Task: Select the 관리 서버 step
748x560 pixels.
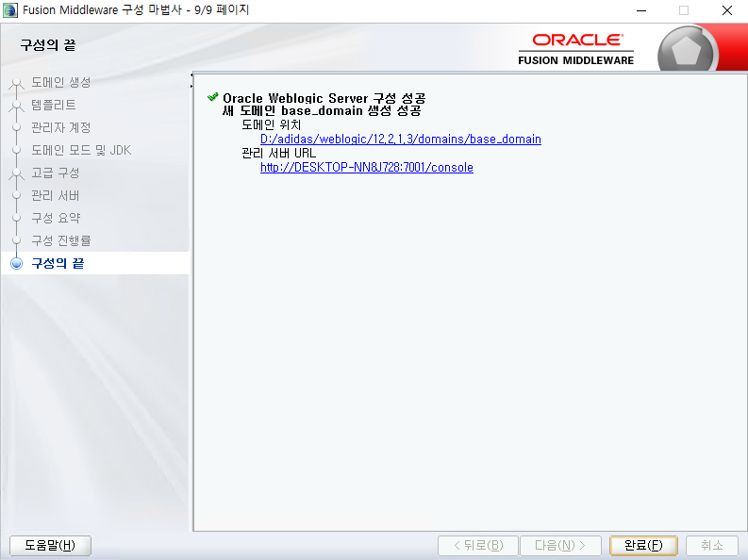Action: [56, 195]
